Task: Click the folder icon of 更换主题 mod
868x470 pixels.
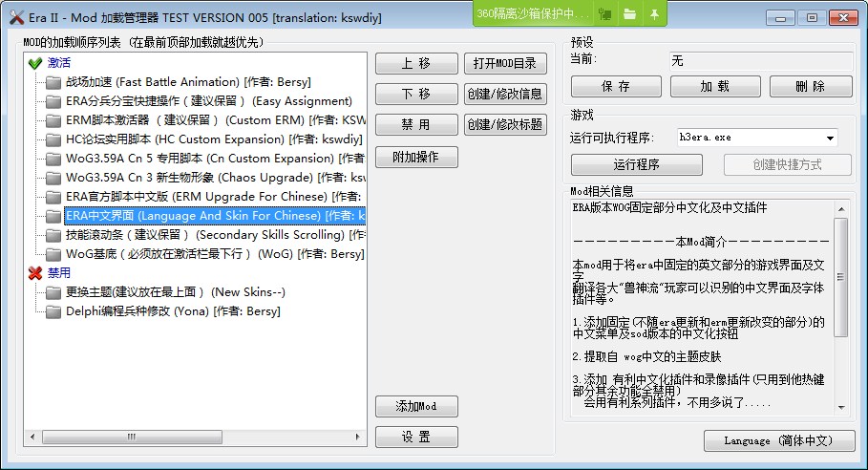Action: click(53, 293)
